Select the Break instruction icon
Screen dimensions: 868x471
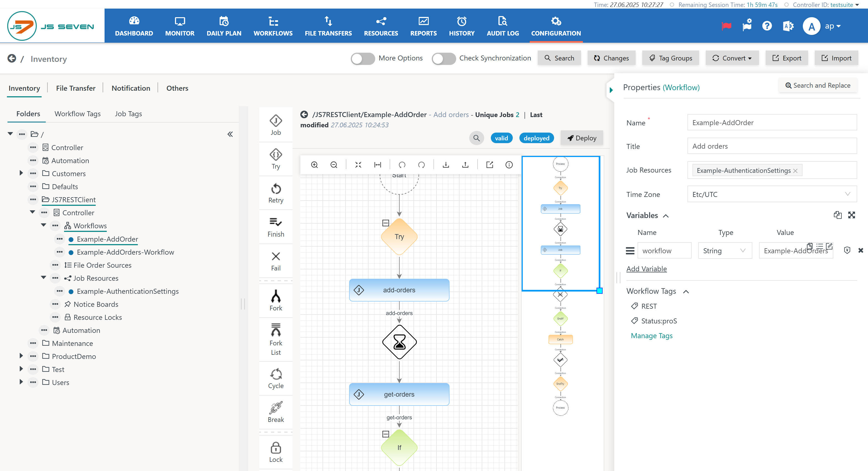coord(276,407)
